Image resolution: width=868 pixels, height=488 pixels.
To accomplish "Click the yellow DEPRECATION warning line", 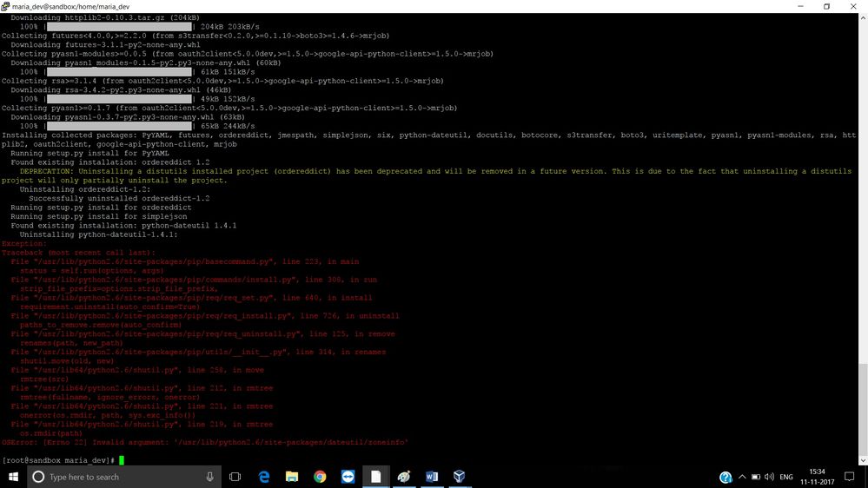I will click(427, 175).
